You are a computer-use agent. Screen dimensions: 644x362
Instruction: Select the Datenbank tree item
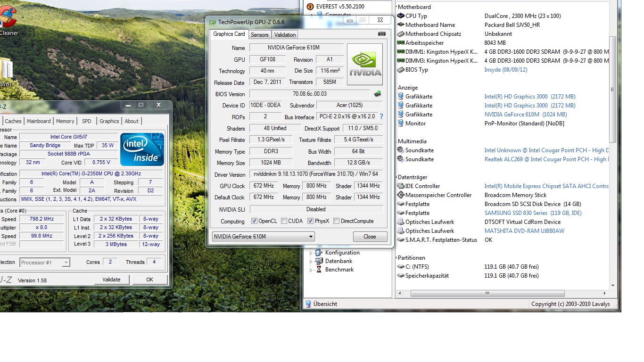coord(339,261)
